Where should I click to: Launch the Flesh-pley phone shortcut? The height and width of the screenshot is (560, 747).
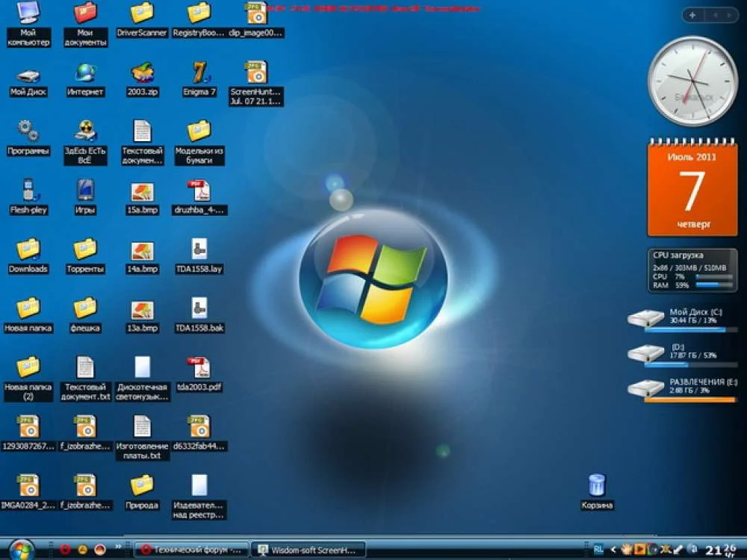pos(28,196)
